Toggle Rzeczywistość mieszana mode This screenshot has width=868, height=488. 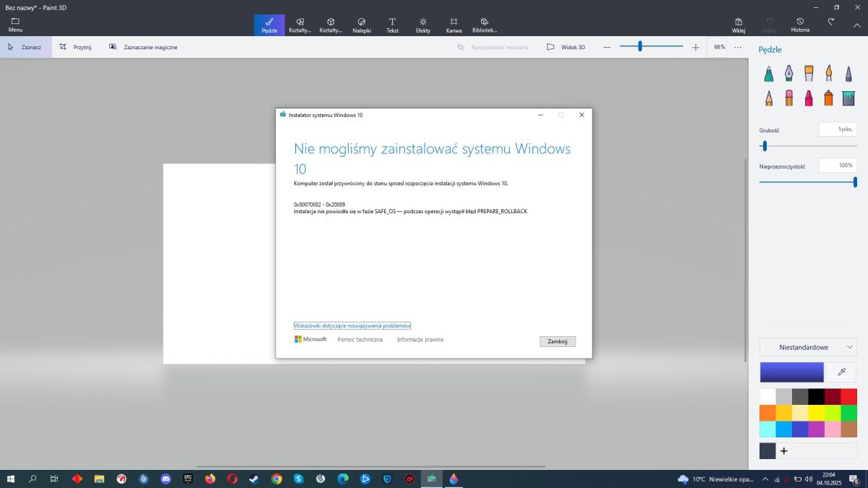(493, 47)
